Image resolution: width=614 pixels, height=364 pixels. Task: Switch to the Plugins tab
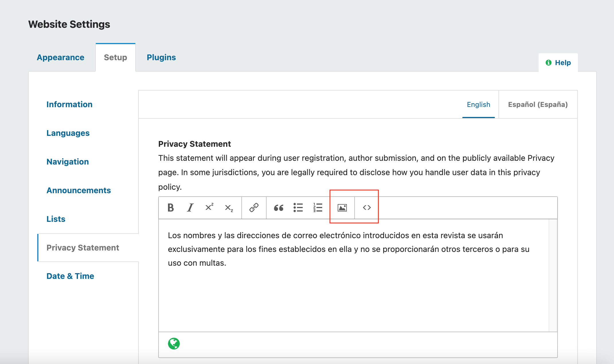coord(161,57)
